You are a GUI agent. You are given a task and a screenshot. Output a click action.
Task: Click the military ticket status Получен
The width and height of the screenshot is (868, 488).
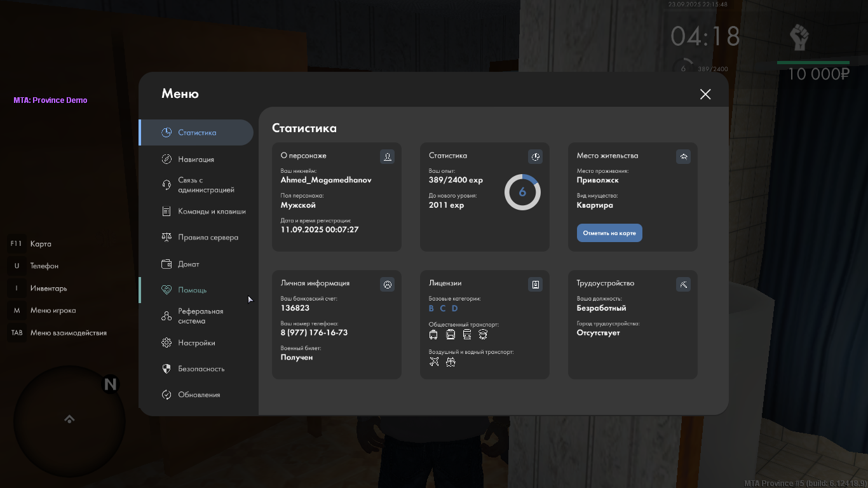click(x=297, y=357)
